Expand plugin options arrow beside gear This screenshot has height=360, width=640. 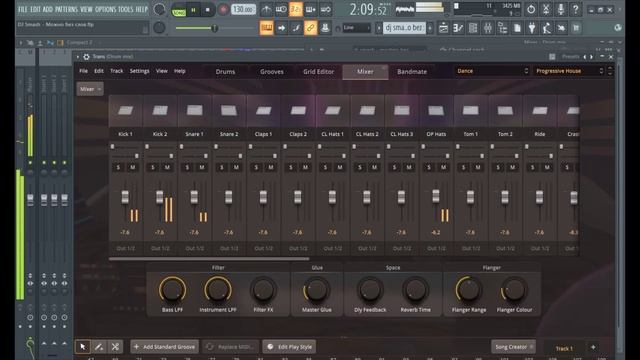click(78, 57)
